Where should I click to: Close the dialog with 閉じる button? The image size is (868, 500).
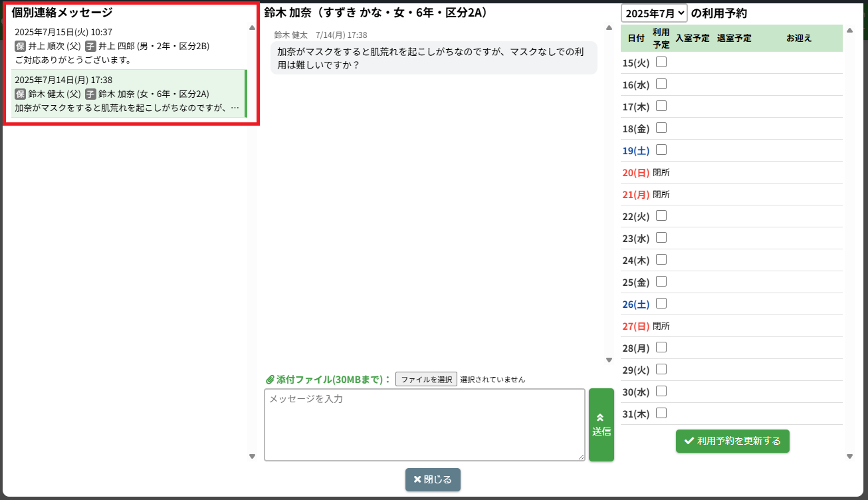coord(433,479)
